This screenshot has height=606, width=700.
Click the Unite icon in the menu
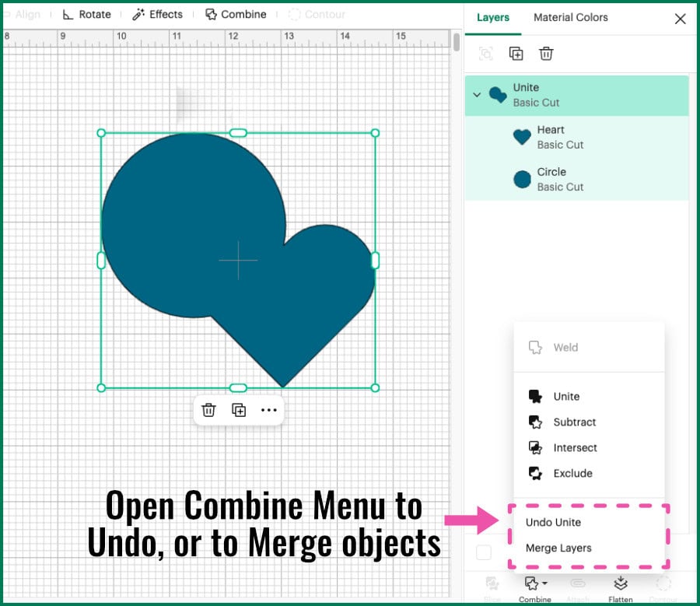pos(535,396)
